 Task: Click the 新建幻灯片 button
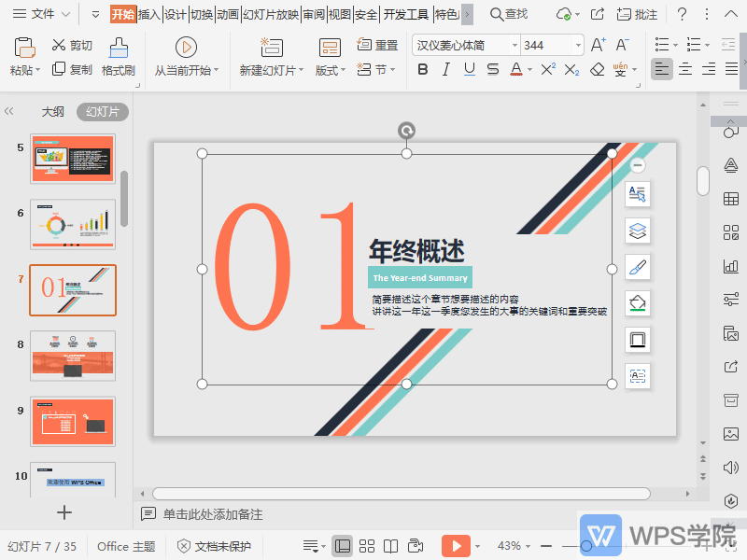click(x=271, y=56)
